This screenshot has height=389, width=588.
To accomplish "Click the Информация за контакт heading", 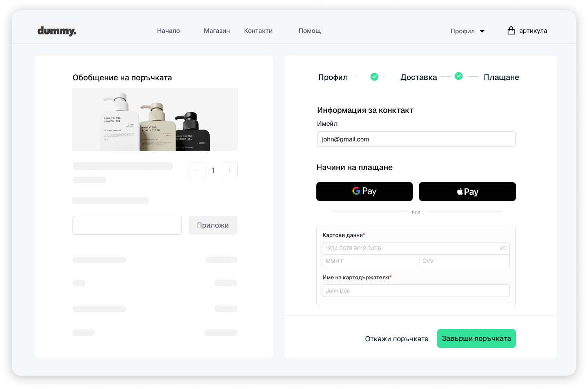I will tap(365, 110).
